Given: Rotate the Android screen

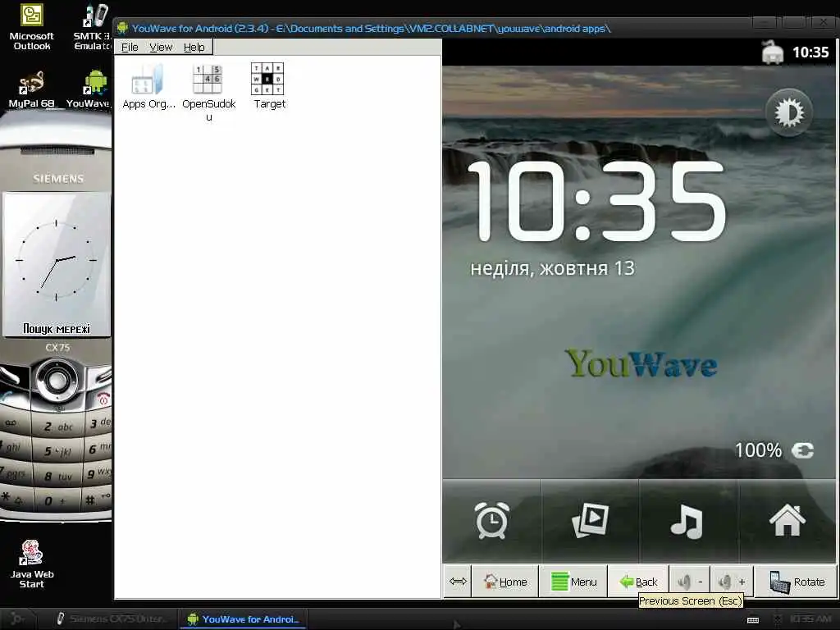Looking at the screenshot, I should click(796, 582).
